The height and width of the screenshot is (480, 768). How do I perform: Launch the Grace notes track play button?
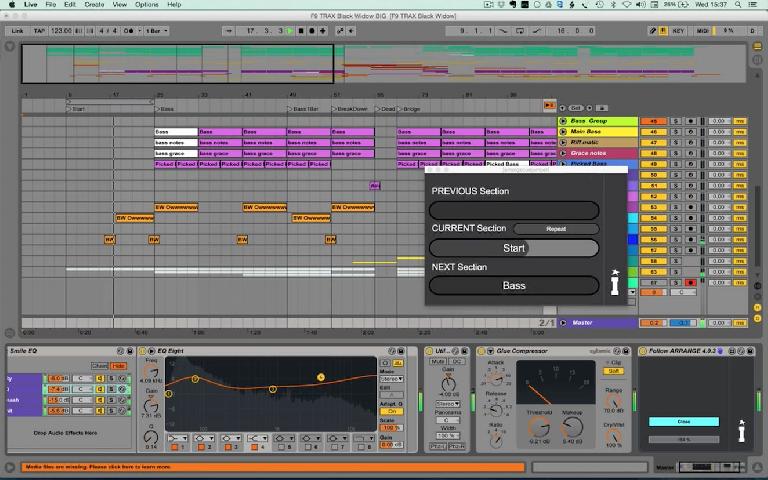[563, 153]
